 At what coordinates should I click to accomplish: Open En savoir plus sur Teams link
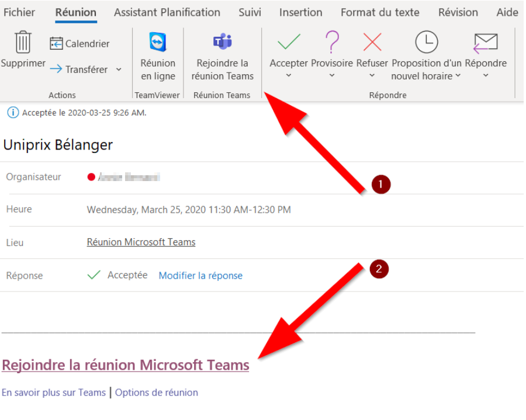pyautogui.click(x=54, y=393)
